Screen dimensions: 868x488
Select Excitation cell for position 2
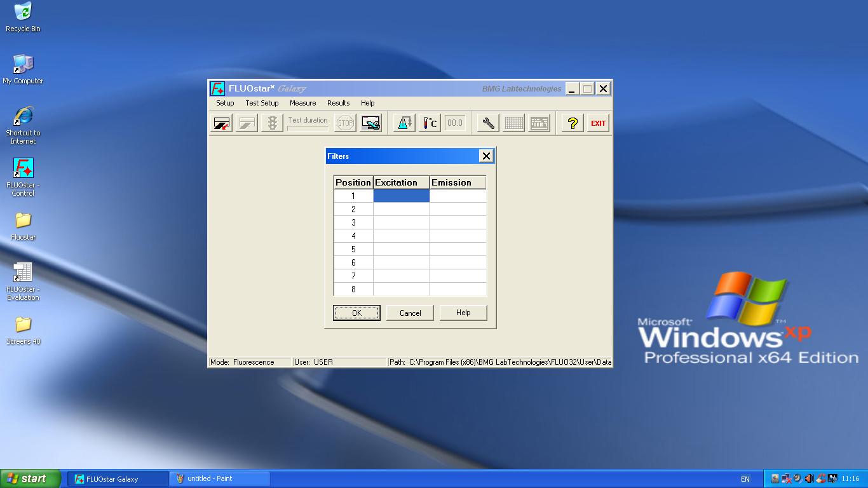click(x=402, y=209)
